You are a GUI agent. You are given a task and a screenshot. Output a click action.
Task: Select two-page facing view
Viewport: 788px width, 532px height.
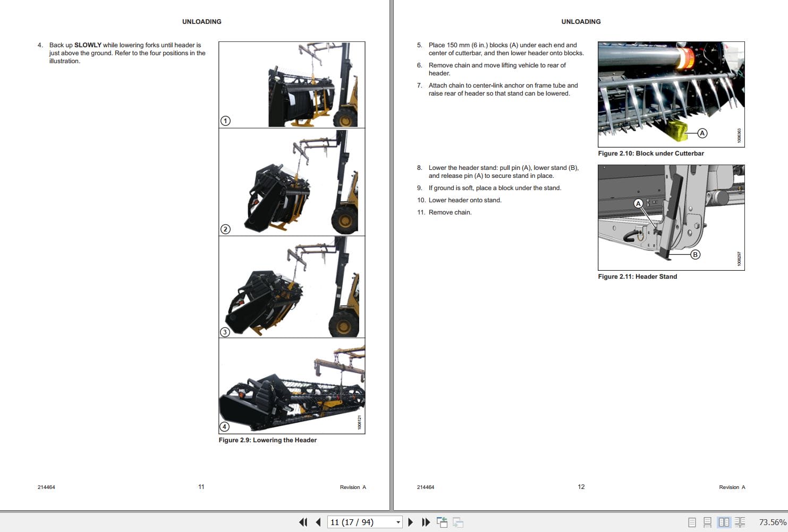724,522
